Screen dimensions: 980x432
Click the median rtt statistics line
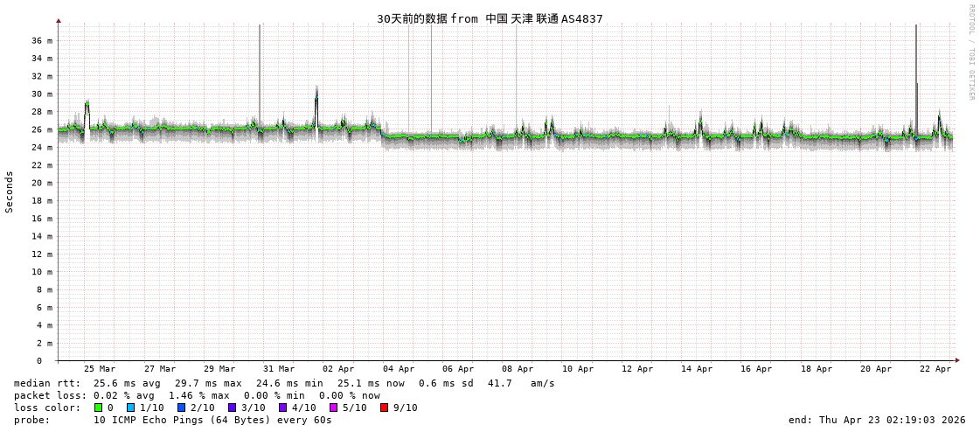284,383
